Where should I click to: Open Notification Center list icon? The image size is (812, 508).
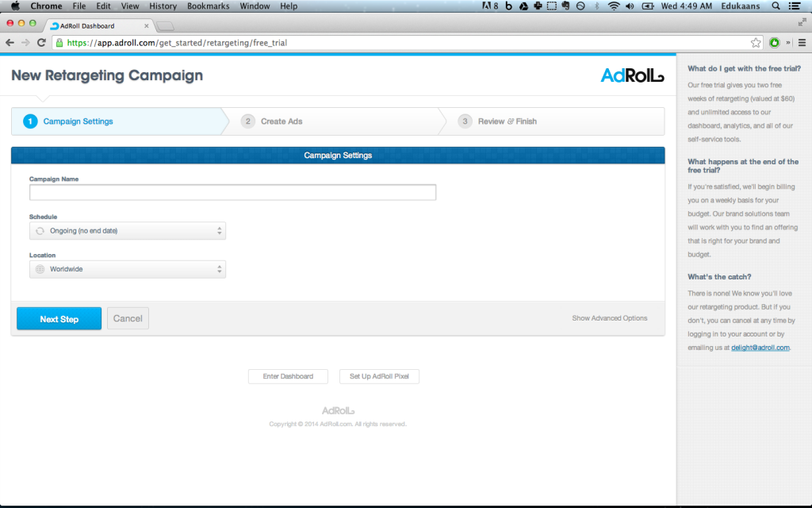[x=795, y=6]
